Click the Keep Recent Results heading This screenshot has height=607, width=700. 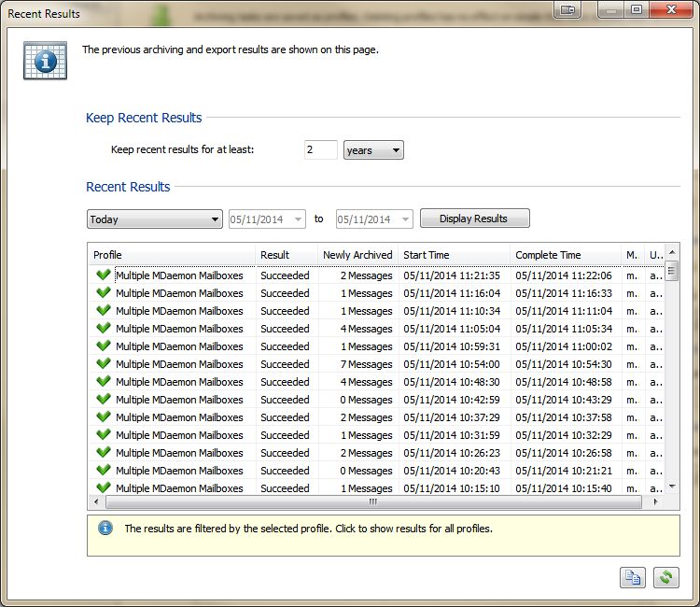(144, 118)
